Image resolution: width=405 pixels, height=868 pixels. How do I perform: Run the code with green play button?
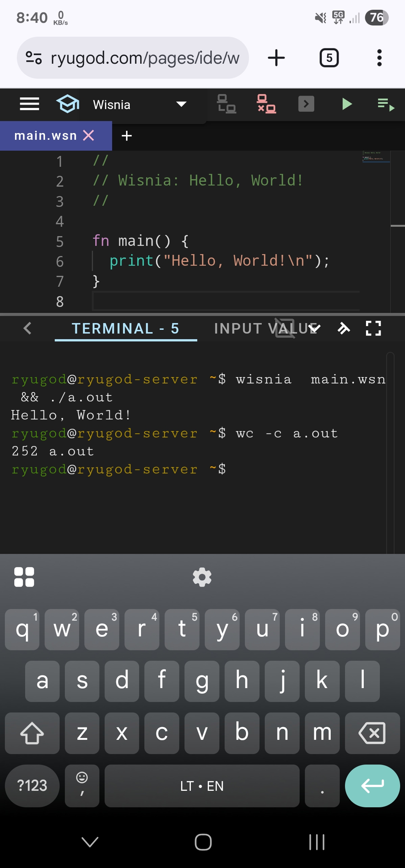tap(347, 104)
